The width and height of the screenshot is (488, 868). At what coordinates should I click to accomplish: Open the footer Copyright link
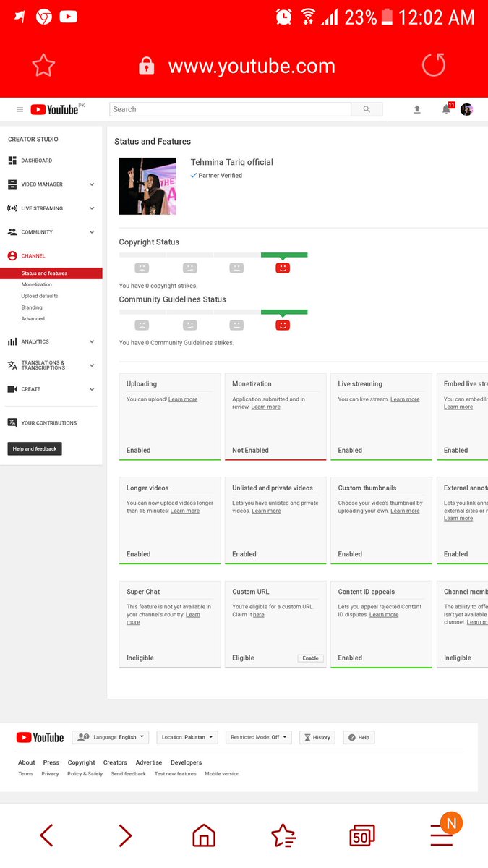[x=82, y=762]
